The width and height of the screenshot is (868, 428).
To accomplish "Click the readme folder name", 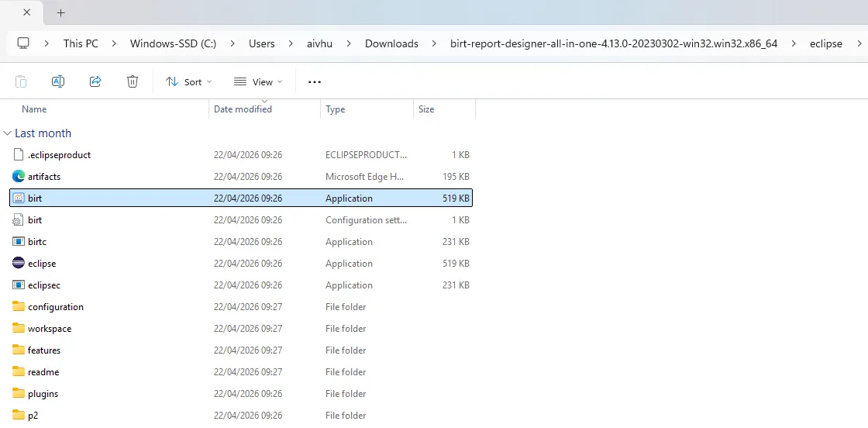I will (43, 372).
